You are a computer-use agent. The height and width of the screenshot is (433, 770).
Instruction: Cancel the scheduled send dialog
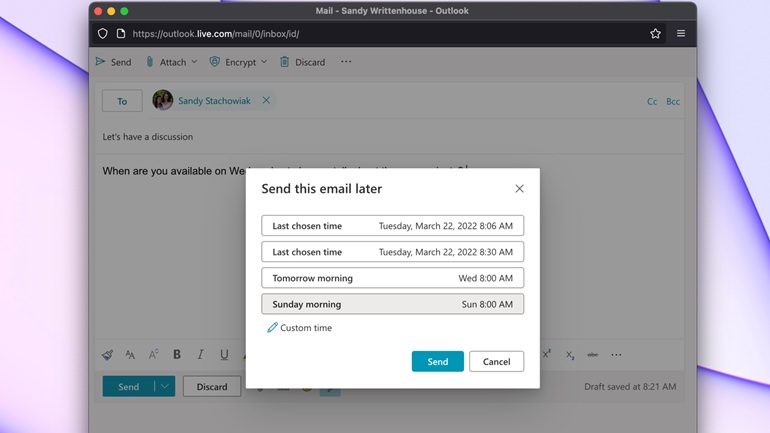[x=496, y=362]
